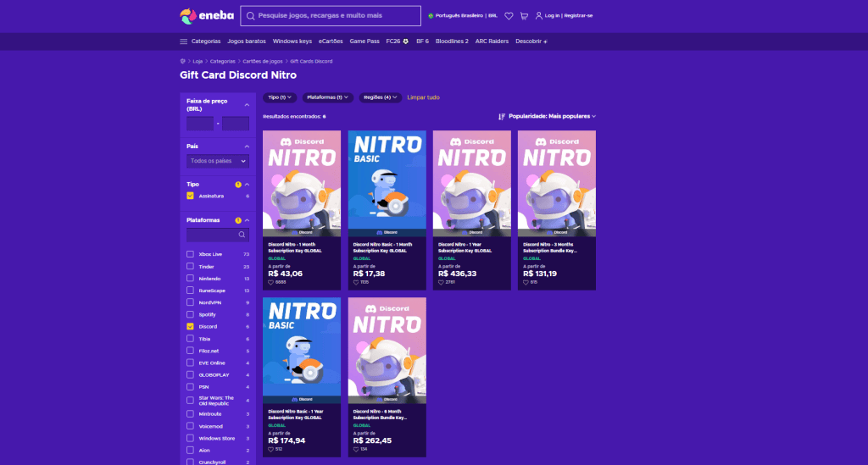Open the Tipo (1) filter dropdown

click(280, 97)
